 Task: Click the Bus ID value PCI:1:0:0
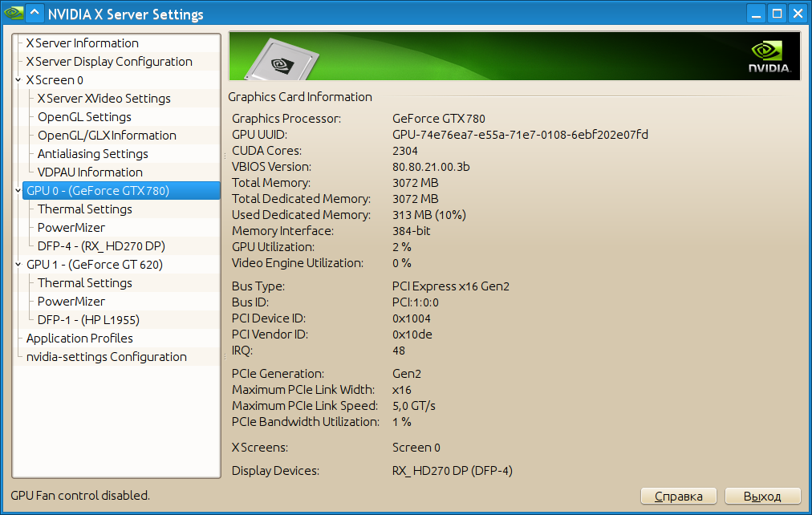[x=416, y=302]
